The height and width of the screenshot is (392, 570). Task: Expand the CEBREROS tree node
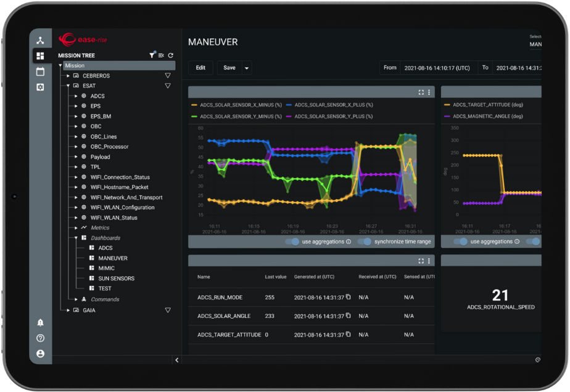68,76
